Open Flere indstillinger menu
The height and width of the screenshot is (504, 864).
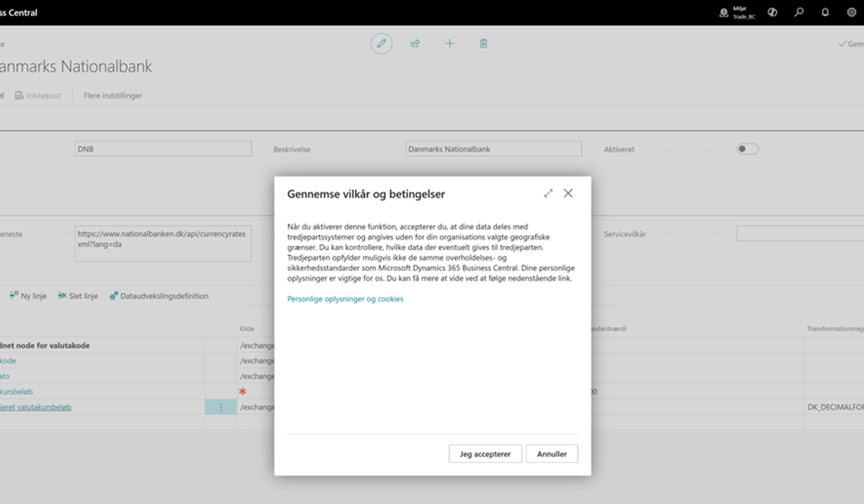pos(113,95)
